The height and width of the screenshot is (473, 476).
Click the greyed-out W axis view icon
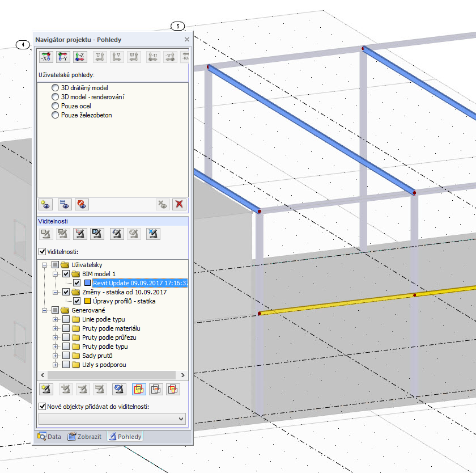[x=134, y=57]
